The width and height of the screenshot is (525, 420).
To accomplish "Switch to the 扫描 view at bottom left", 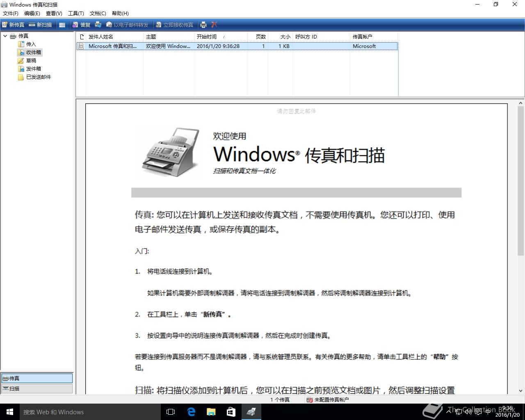I will [37, 388].
